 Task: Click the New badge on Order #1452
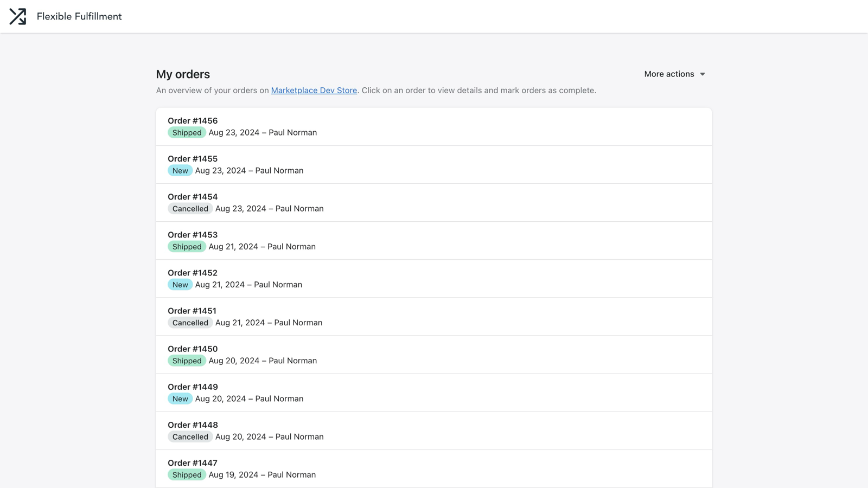(180, 285)
